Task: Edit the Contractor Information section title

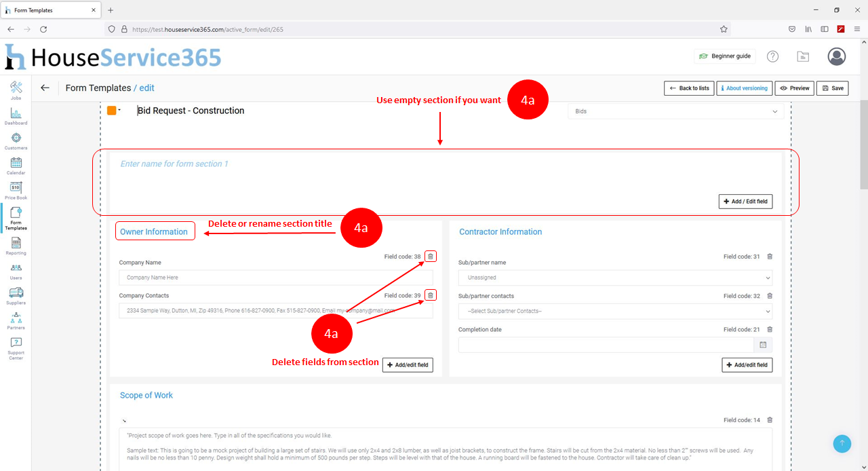Action: point(500,231)
